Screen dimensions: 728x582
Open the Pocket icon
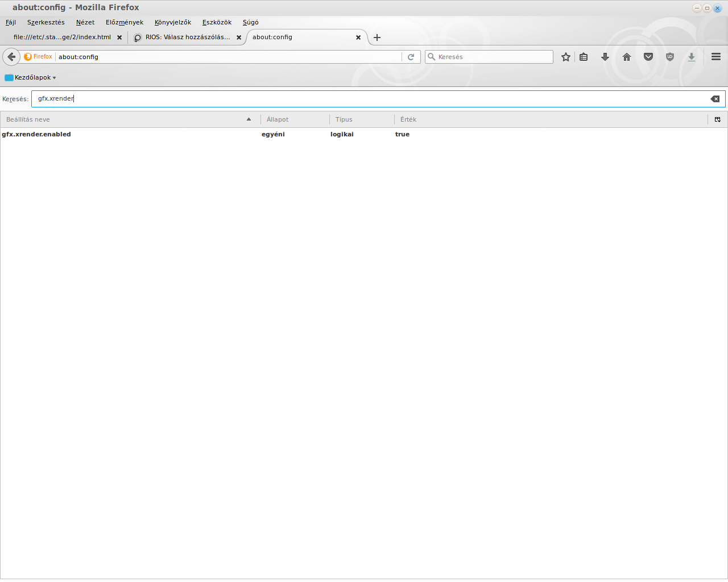tap(648, 57)
